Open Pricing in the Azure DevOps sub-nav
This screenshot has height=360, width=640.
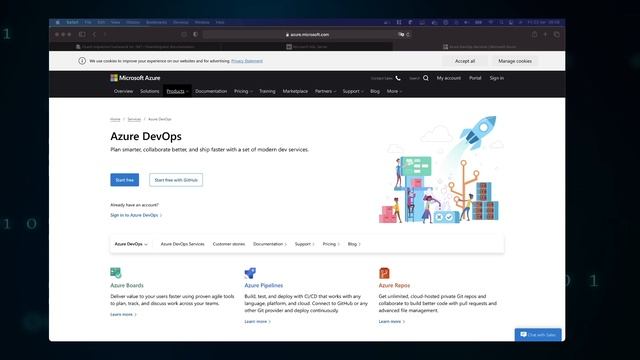[x=331, y=244]
